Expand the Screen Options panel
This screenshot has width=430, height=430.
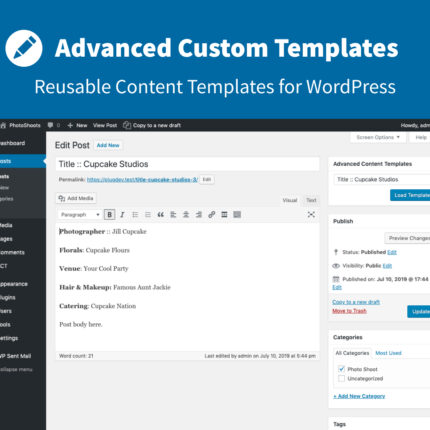pyautogui.click(x=378, y=137)
